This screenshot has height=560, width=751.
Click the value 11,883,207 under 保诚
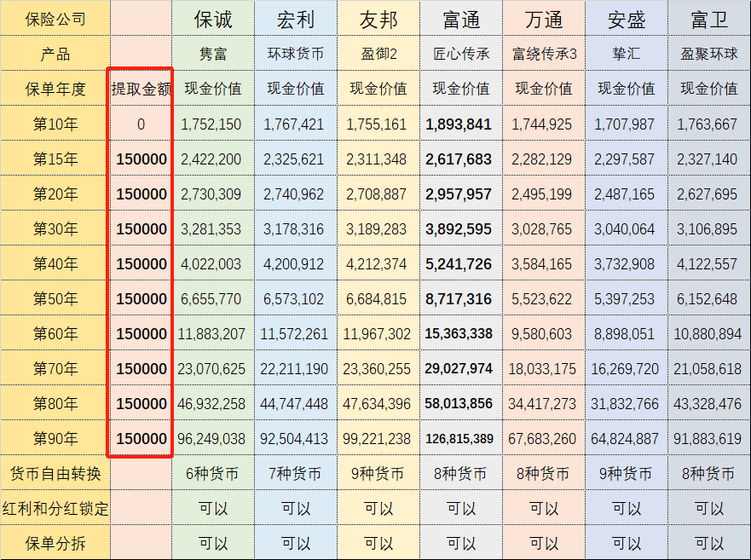pyautogui.click(x=211, y=334)
